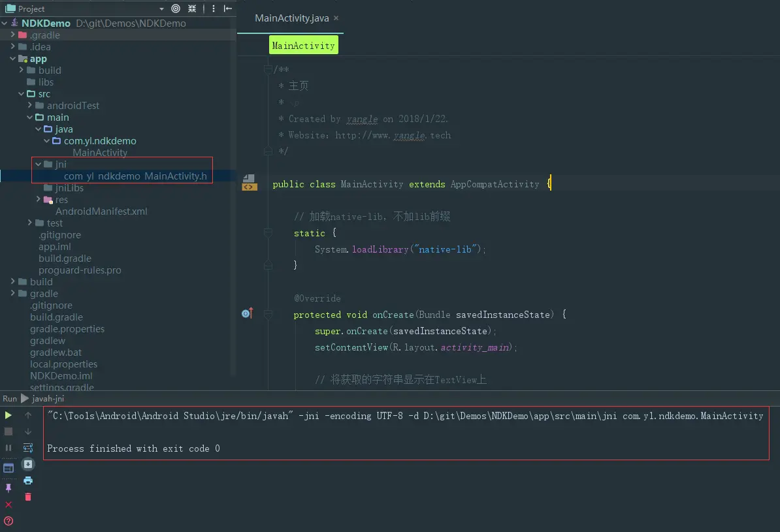Image resolution: width=780 pixels, height=532 pixels.
Task: Toggle soft-wrap in Run console
Action: (28, 448)
